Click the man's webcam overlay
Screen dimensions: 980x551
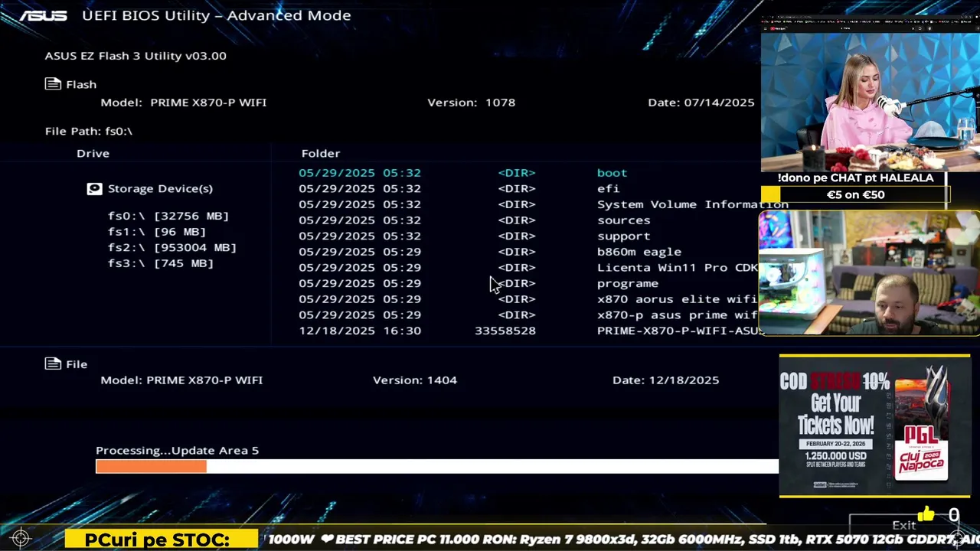(869, 273)
